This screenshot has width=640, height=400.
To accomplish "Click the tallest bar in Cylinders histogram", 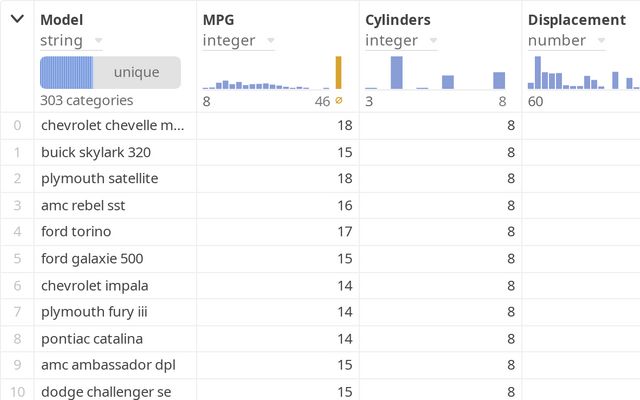I will click(396, 73).
